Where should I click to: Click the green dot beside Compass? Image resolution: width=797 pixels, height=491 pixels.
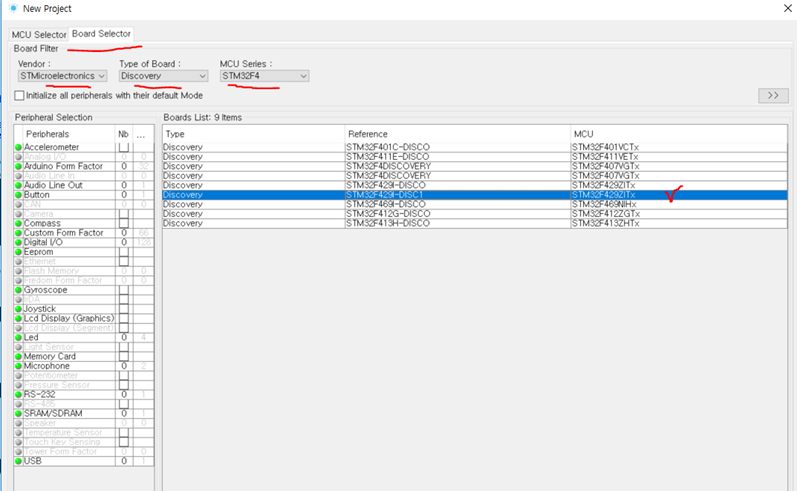19,223
